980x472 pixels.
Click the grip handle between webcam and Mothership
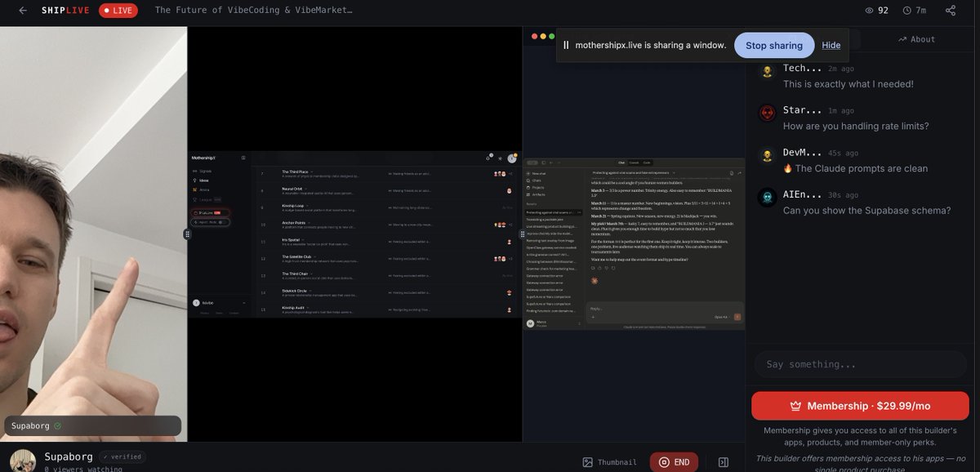coord(187,234)
